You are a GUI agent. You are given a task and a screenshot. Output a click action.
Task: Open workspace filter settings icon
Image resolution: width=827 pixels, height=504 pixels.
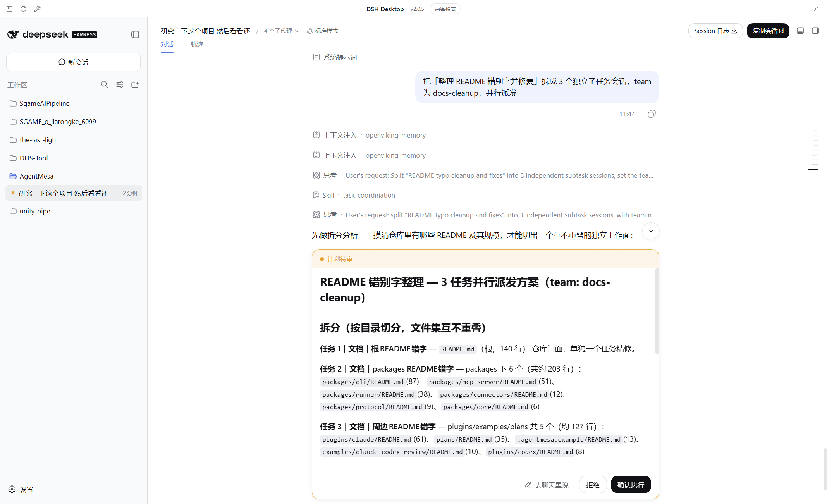click(x=120, y=84)
